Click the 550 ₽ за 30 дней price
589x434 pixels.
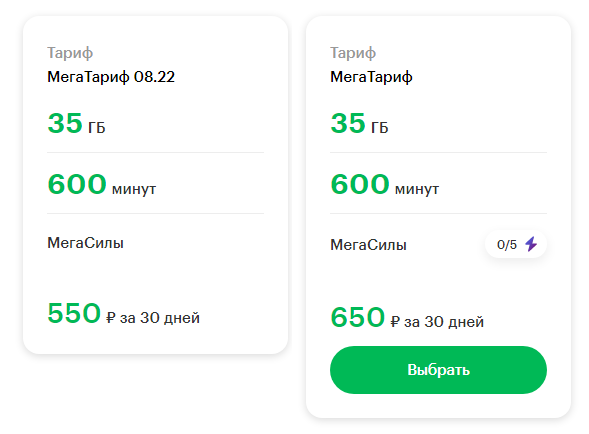click(123, 313)
